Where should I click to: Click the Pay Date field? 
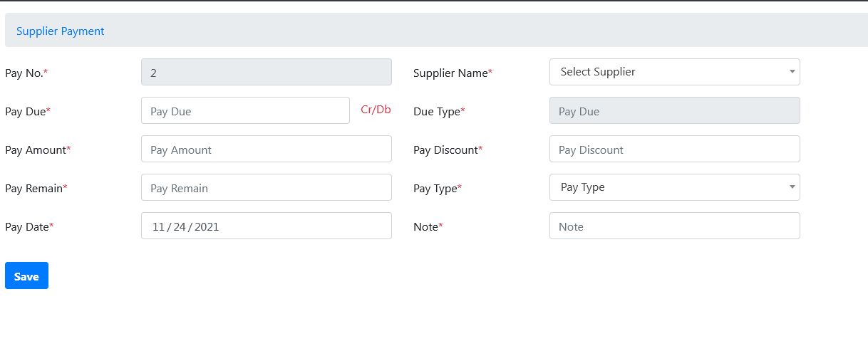267,226
